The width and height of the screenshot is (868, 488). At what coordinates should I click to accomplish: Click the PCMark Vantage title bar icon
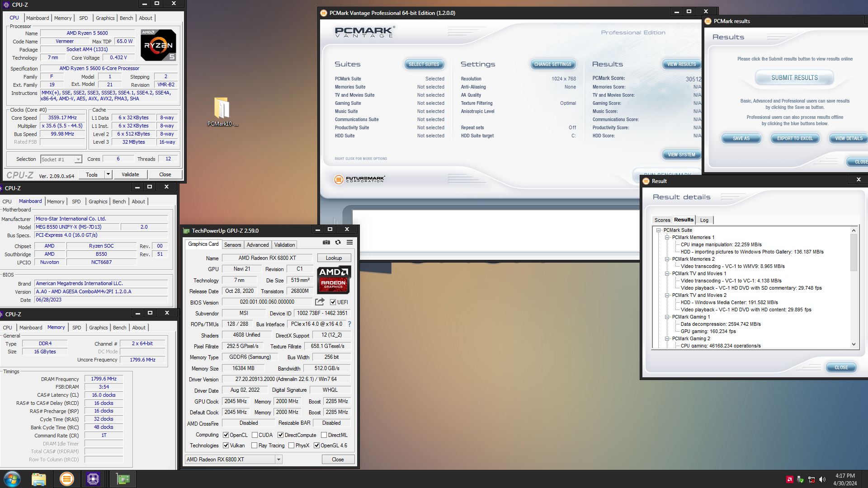324,13
